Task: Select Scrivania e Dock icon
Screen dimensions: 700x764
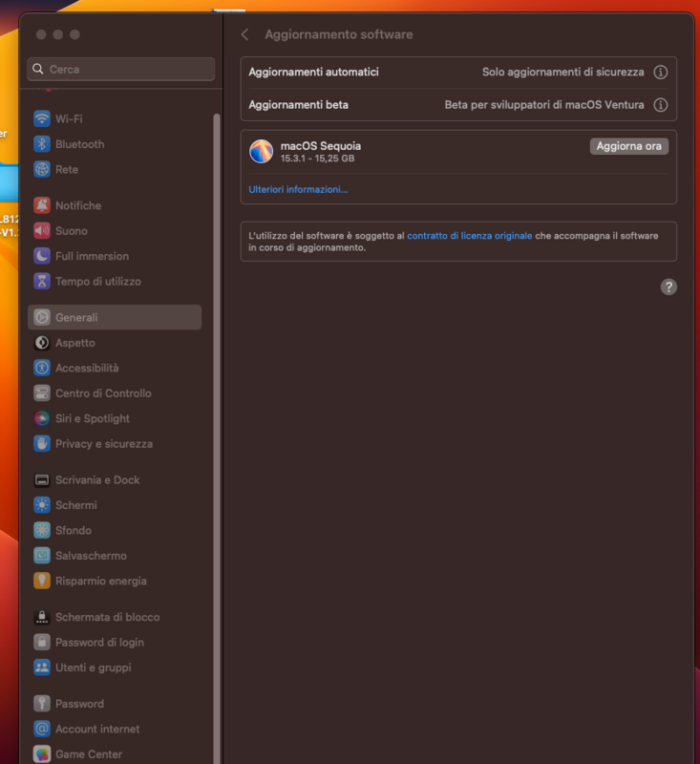Action: point(42,480)
